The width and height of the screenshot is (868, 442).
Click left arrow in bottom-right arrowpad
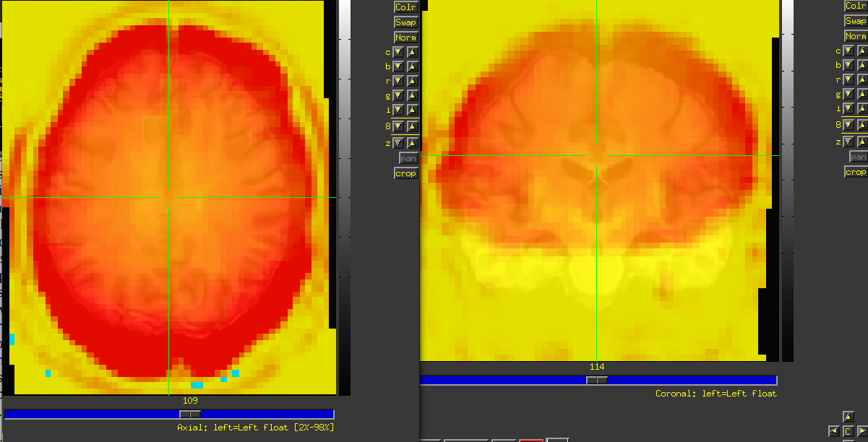point(833,431)
